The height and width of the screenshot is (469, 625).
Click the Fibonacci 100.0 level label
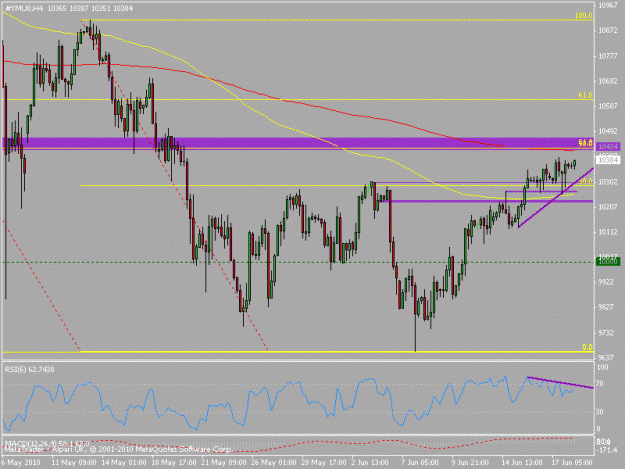[x=584, y=16]
